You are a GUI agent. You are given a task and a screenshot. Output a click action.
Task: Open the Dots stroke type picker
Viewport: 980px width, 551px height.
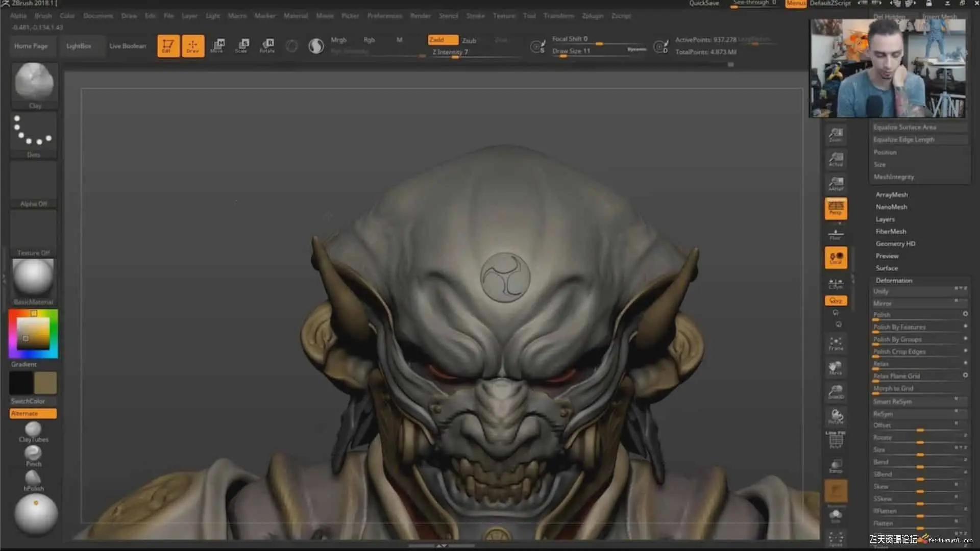click(34, 135)
